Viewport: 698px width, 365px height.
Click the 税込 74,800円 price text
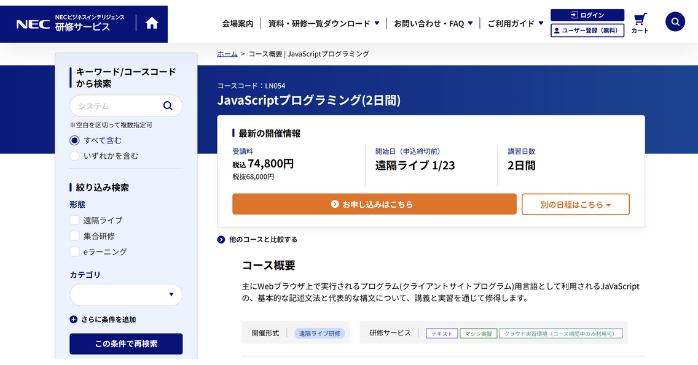[263, 164]
